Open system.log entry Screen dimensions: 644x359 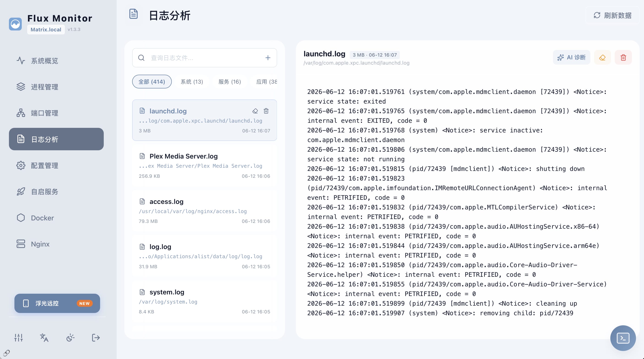(x=205, y=301)
